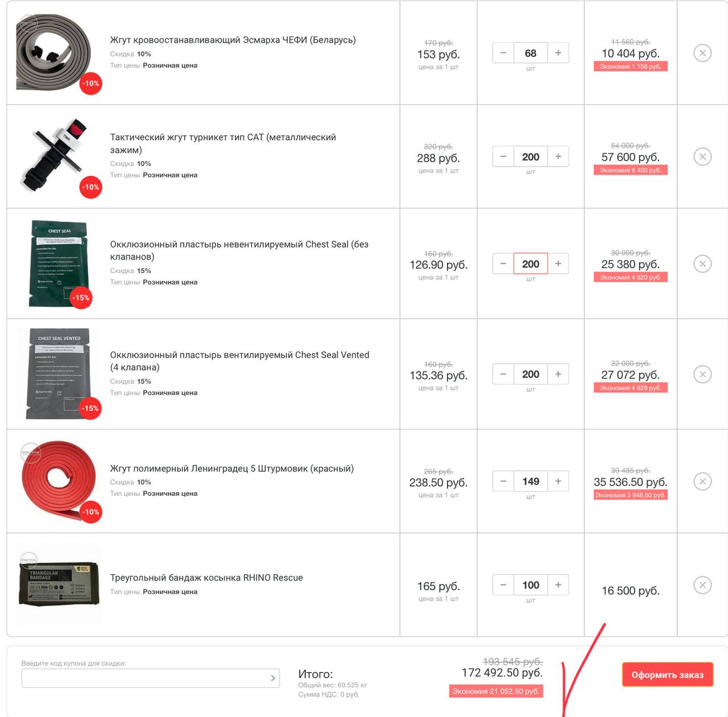Decrease Chest Seal Vented quantity

coord(503,374)
